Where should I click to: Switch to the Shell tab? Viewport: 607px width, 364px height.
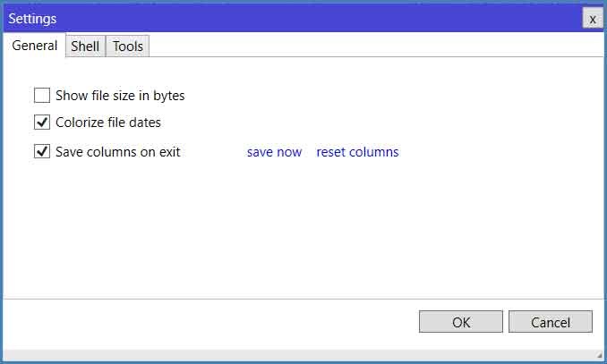click(x=85, y=46)
